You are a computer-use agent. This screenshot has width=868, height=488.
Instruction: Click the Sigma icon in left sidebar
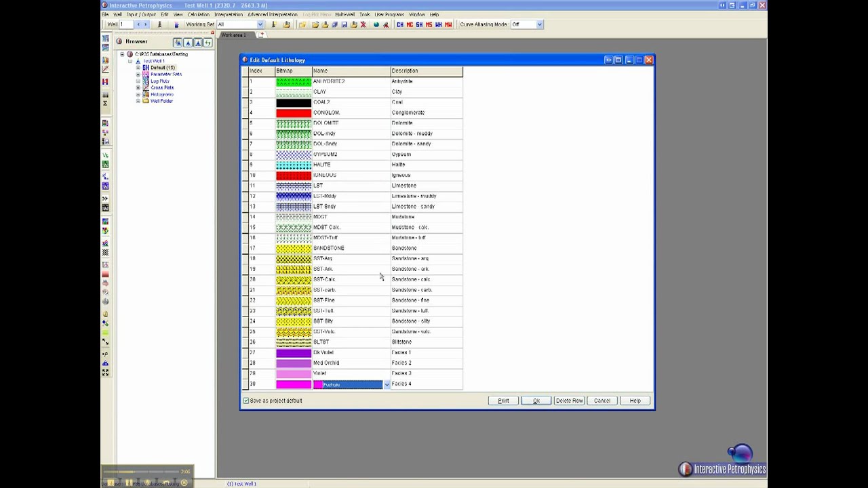click(x=105, y=103)
